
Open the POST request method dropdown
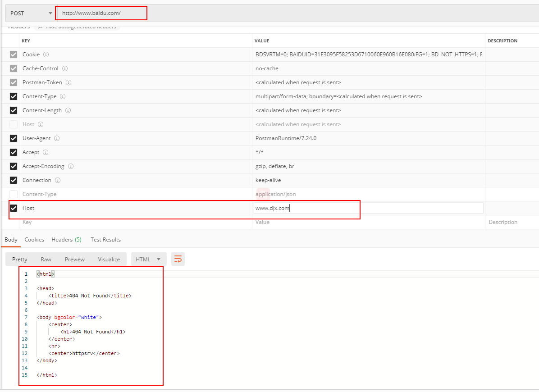(29, 13)
